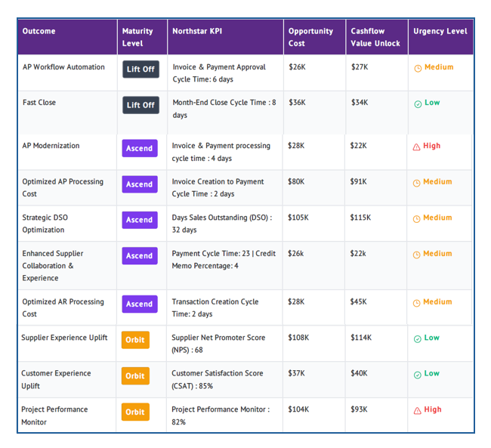Image resolution: width=491 pixels, height=448 pixels.
Task: Click the $114K cashflow value
Action: (x=361, y=338)
